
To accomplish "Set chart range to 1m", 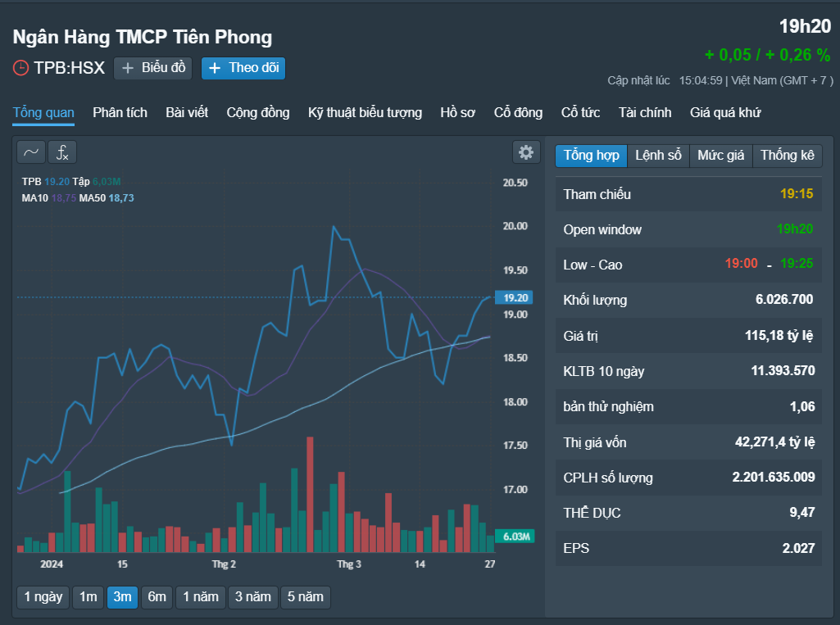I will point(89,597).
